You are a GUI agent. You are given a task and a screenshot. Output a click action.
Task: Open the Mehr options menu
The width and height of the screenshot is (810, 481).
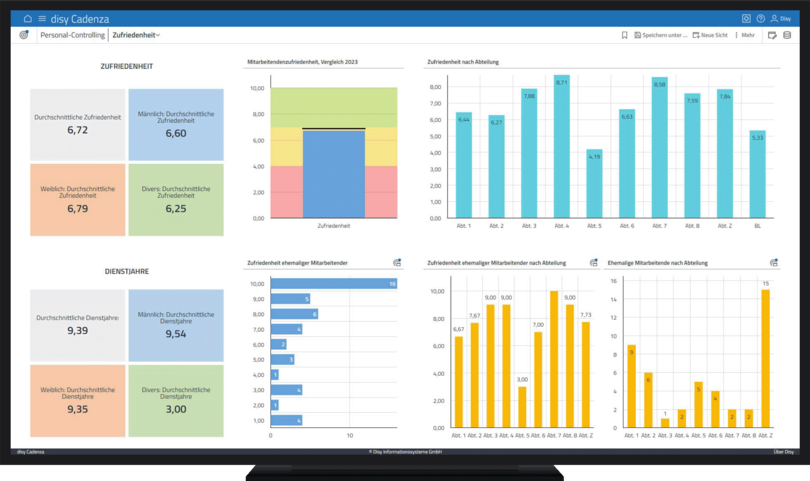[x=745, y=35]
